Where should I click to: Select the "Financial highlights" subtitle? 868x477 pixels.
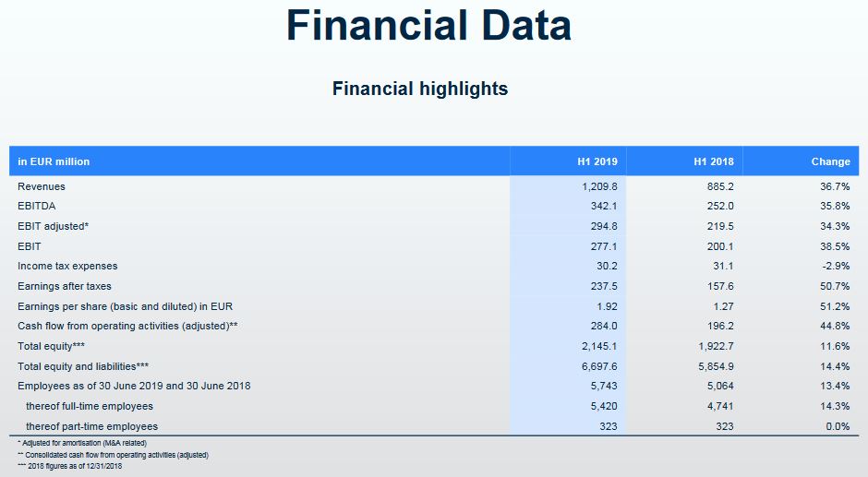420,89
